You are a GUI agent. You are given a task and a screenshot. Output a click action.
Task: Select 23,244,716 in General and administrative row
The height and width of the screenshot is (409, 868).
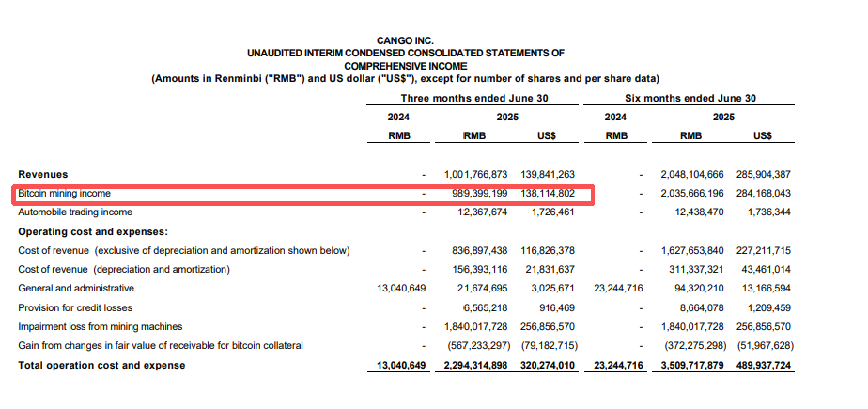pyautogui.click(x=618, y=289)
